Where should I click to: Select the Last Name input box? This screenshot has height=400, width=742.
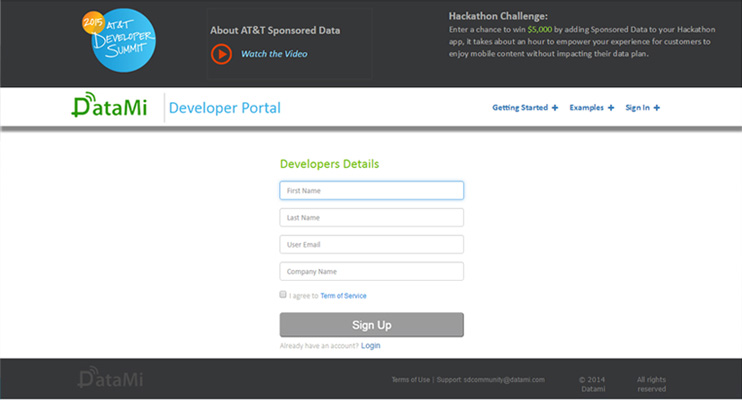[x=371, y=217]
